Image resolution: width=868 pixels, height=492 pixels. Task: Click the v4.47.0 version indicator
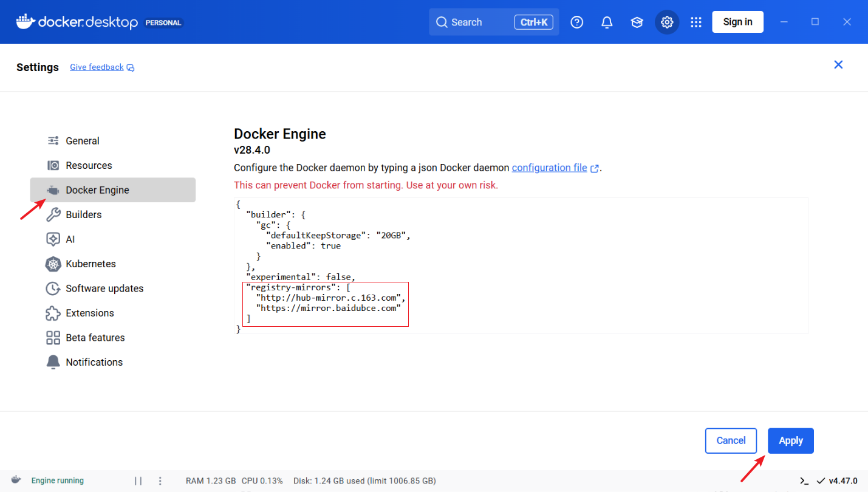point(837,481)
